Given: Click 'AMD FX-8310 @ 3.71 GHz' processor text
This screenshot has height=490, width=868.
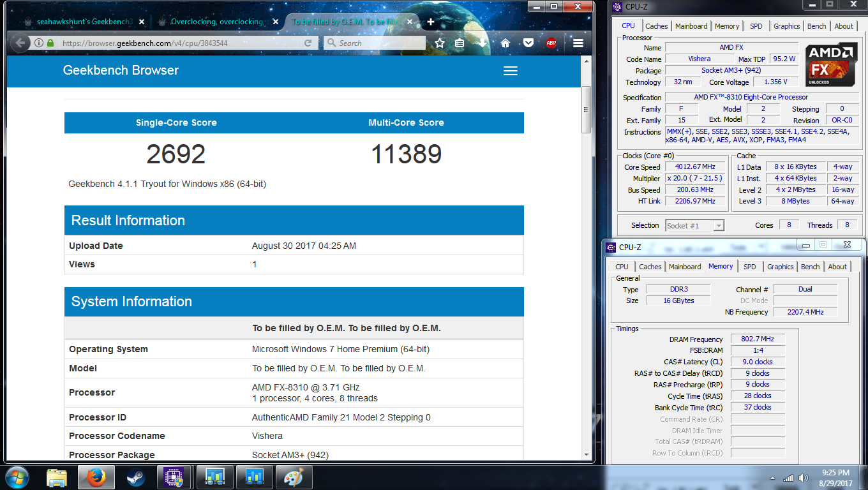Looking at the screenshot, I should (306, 387).
